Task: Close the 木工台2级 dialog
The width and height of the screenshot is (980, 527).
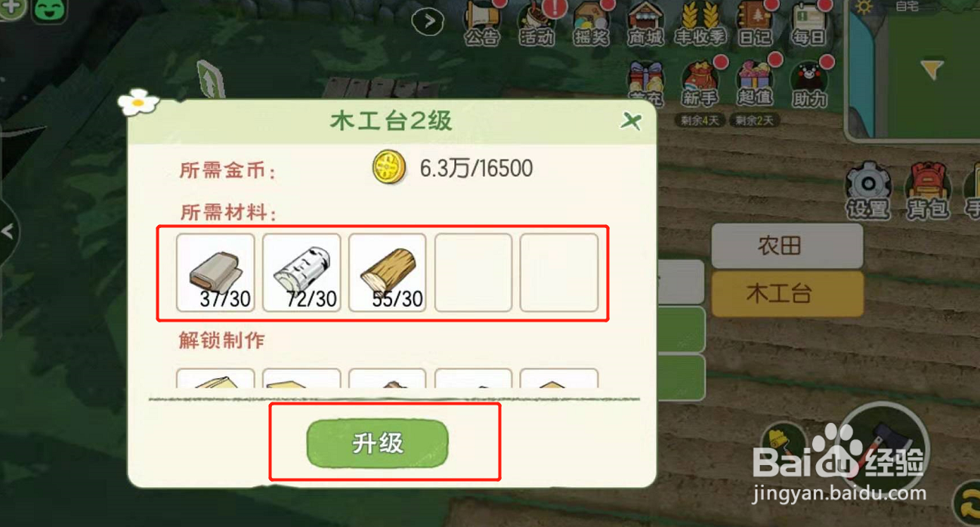Action: [631, 121]
